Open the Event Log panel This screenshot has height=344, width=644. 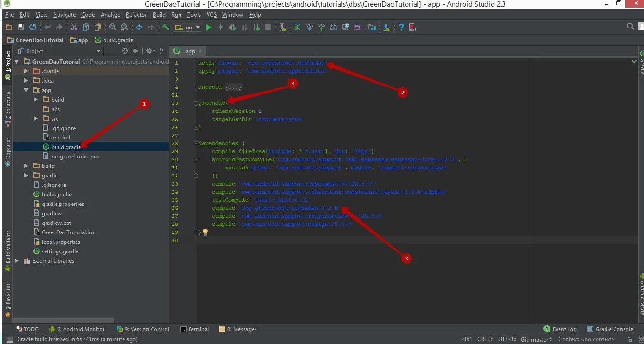tap(560, 329)
